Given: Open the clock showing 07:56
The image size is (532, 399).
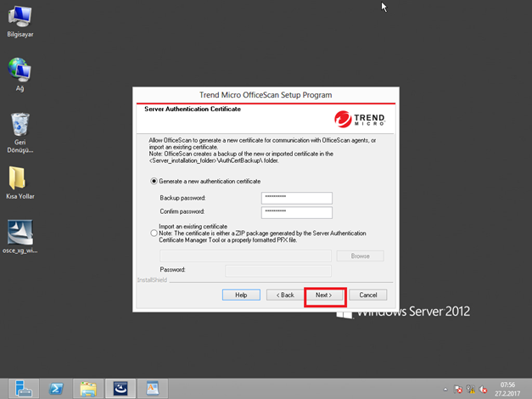Looking at the screenshot, I should pyautogui.click(x=507, y=389).
